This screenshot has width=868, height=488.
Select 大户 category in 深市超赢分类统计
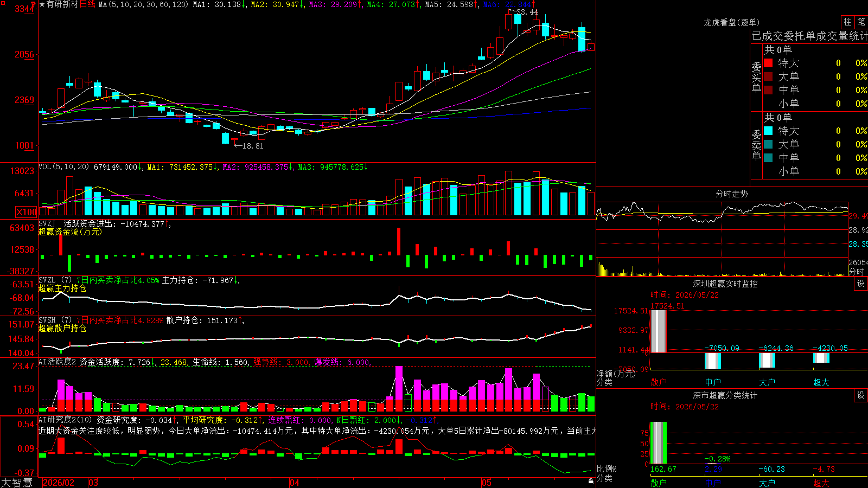coord(767,483)
